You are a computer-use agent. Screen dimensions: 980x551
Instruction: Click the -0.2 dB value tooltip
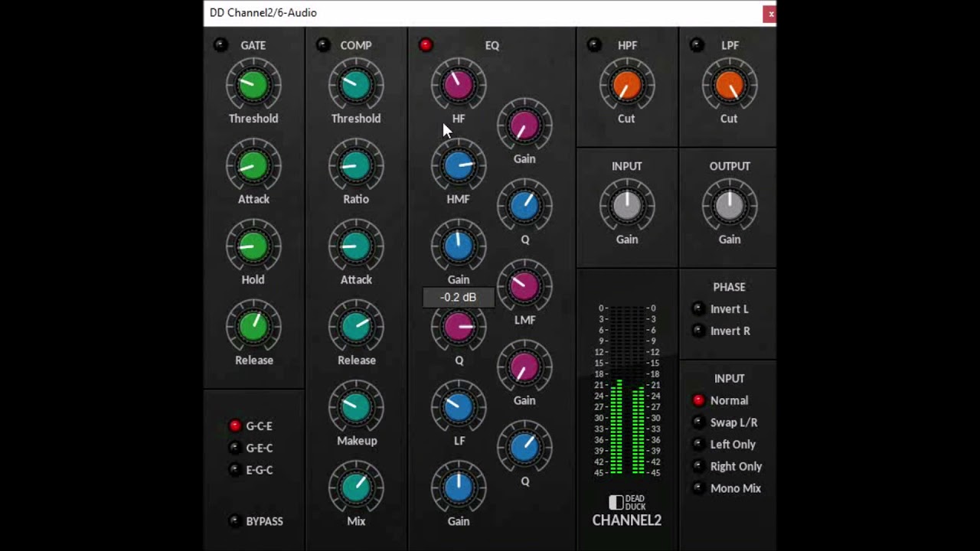tap(459, 298)
